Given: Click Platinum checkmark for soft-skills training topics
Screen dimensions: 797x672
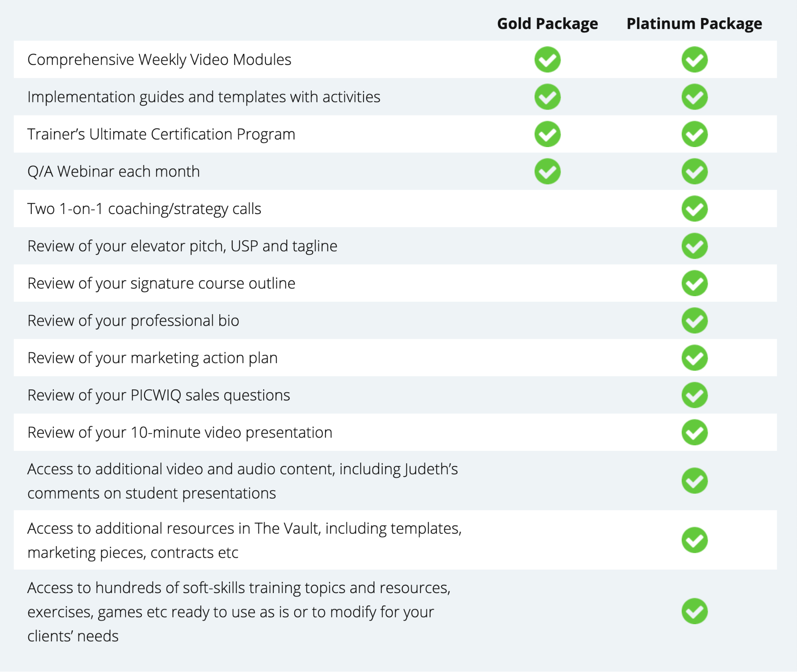Looking at the screenshot, I should [x=695, y=611].
